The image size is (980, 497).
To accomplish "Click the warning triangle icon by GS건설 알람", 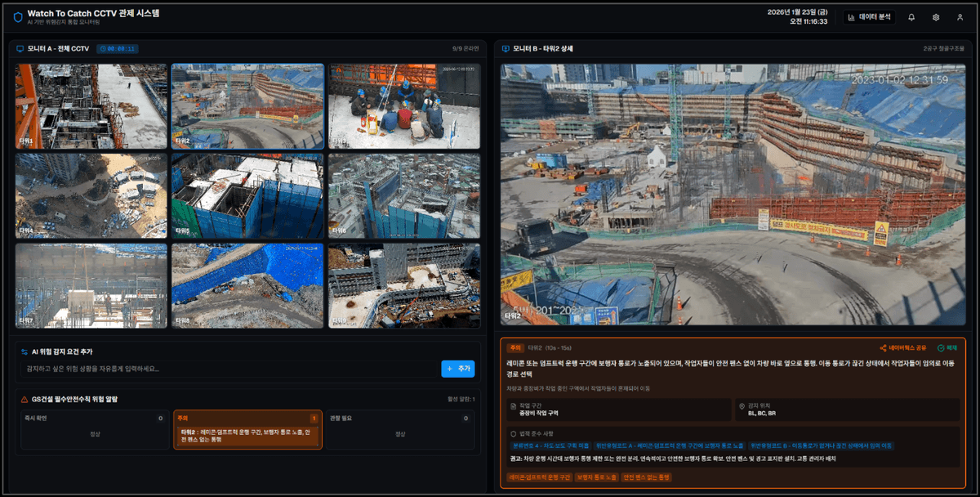I will coord(24,399).
